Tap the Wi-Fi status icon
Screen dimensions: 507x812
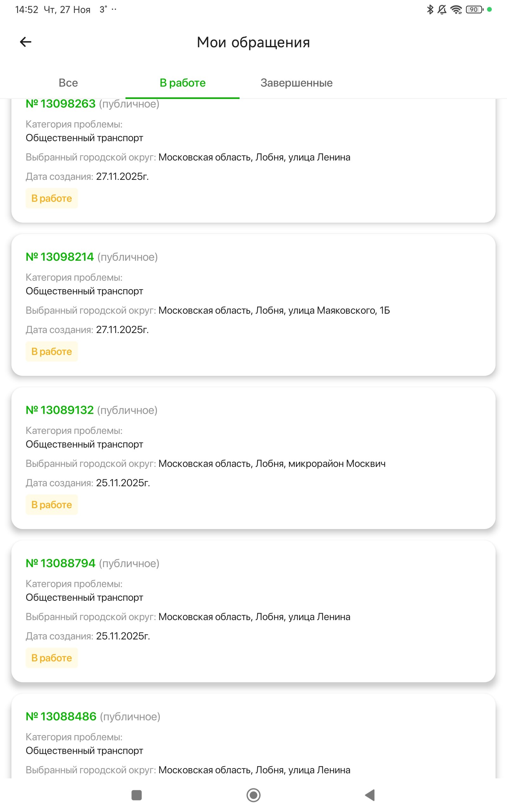click(x=456, y=10)
